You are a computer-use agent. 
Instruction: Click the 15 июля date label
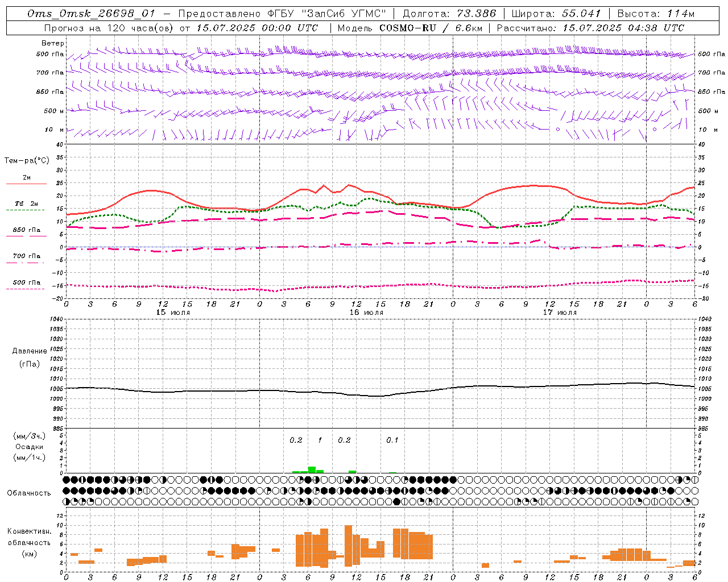(x=173, y=313)
